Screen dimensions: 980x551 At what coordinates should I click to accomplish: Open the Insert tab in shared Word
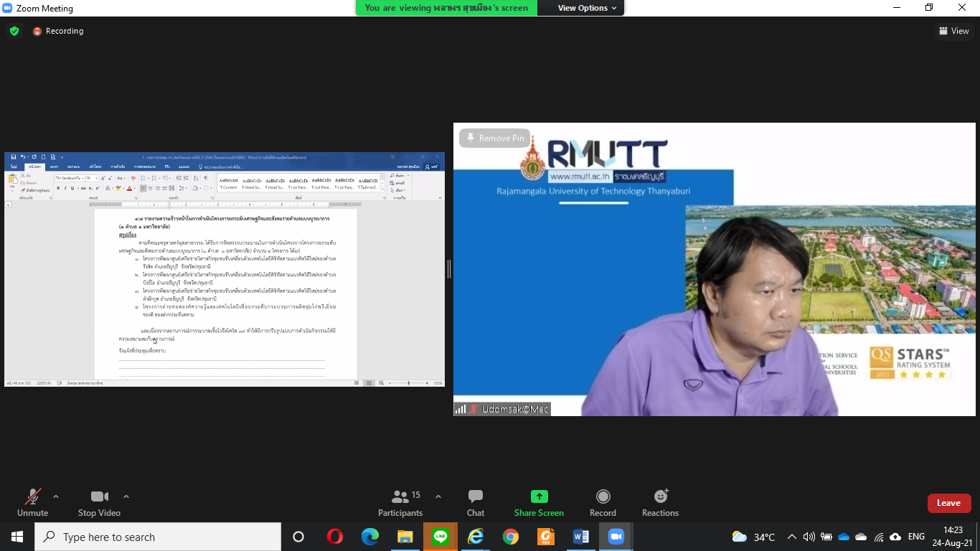[54, 166]
